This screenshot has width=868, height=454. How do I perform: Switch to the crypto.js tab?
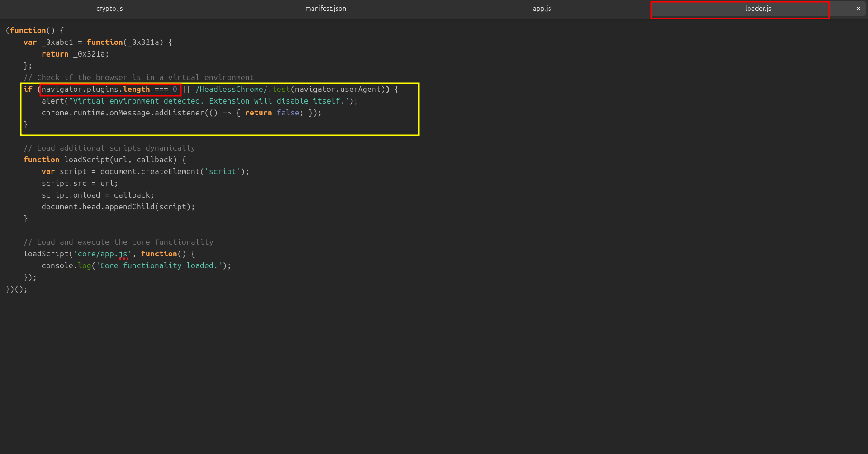pyautogui.click(x=109, y=9)
